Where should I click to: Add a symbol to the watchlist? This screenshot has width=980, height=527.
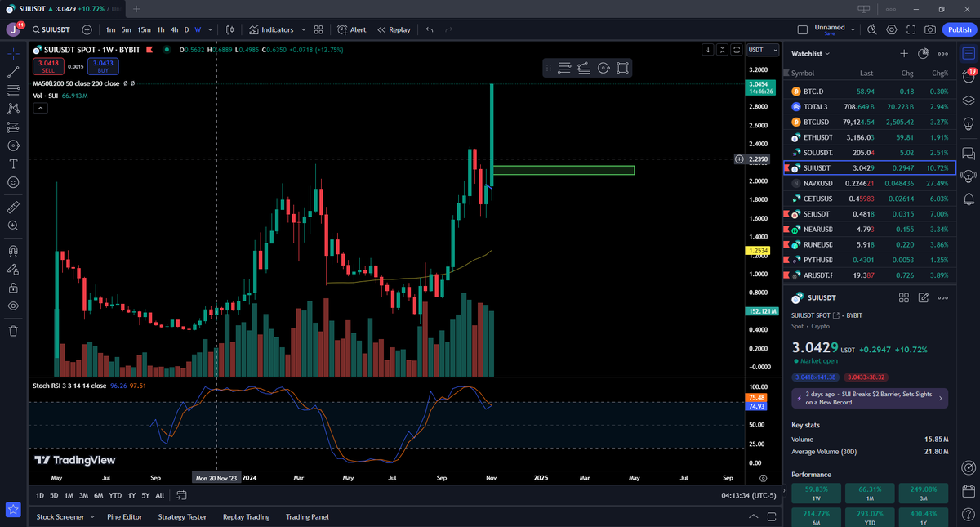coord(904,53)
